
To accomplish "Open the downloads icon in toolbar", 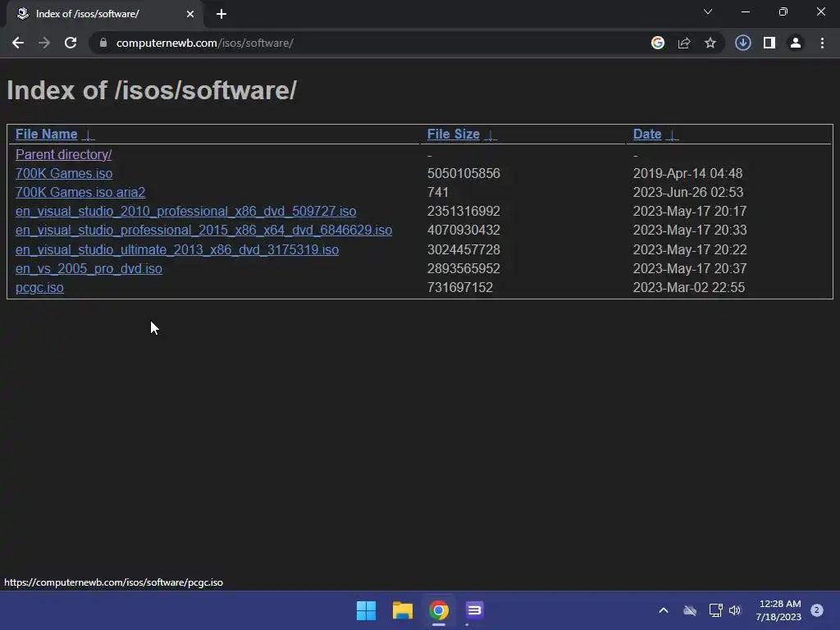I will click(x=743, y=43).
